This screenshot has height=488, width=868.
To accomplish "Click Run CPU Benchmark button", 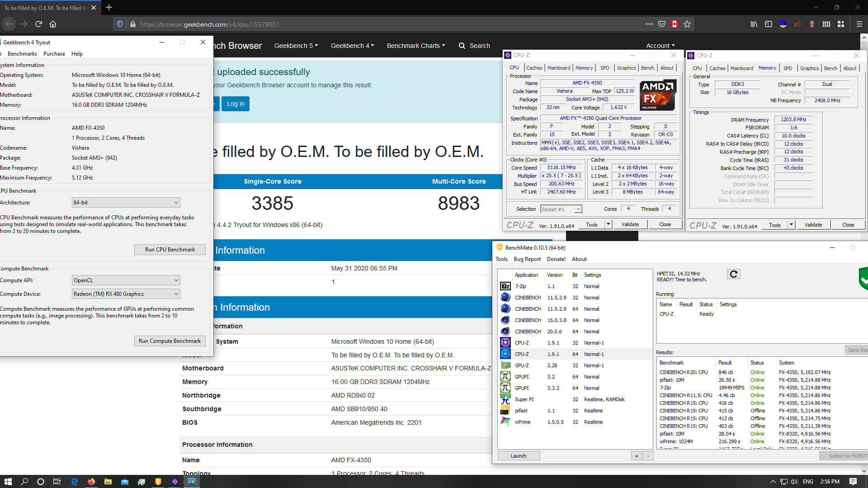I will click(x=170, y=250).
